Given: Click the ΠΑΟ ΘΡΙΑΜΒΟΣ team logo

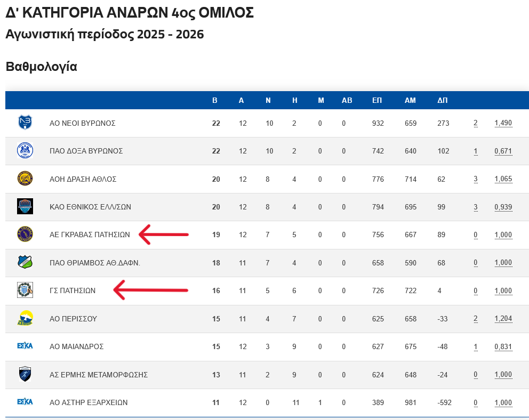Looking at the screenshot, I should [x=25, y=262].
